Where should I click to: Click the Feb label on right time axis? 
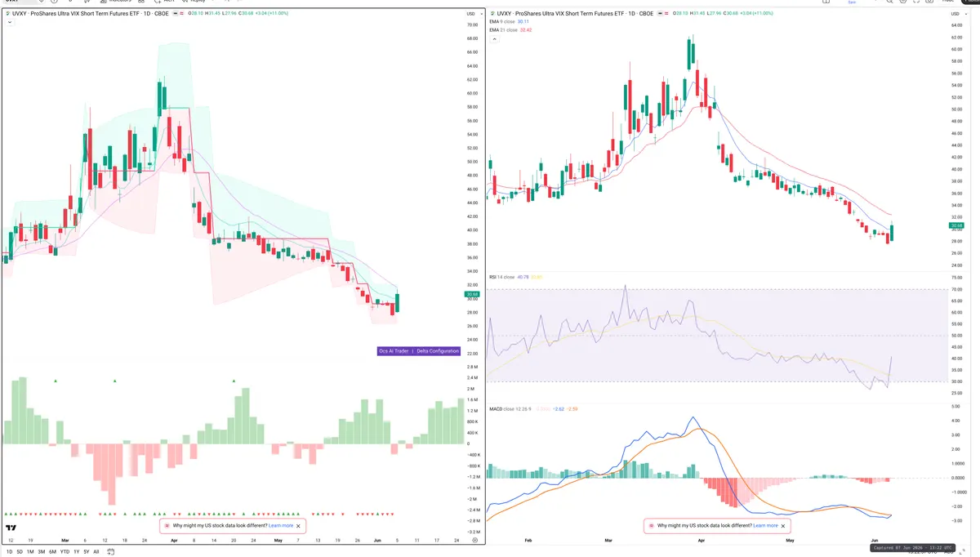tap(528, 541)
